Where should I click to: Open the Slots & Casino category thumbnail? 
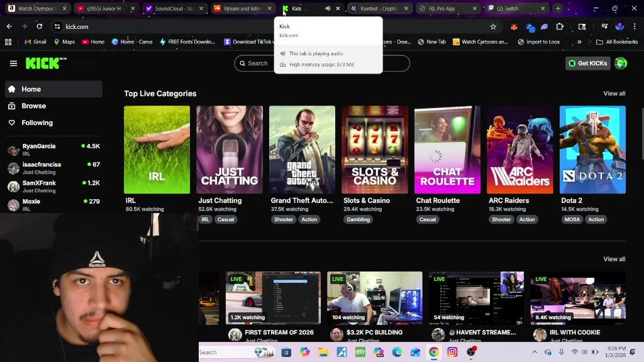[375, 149]
